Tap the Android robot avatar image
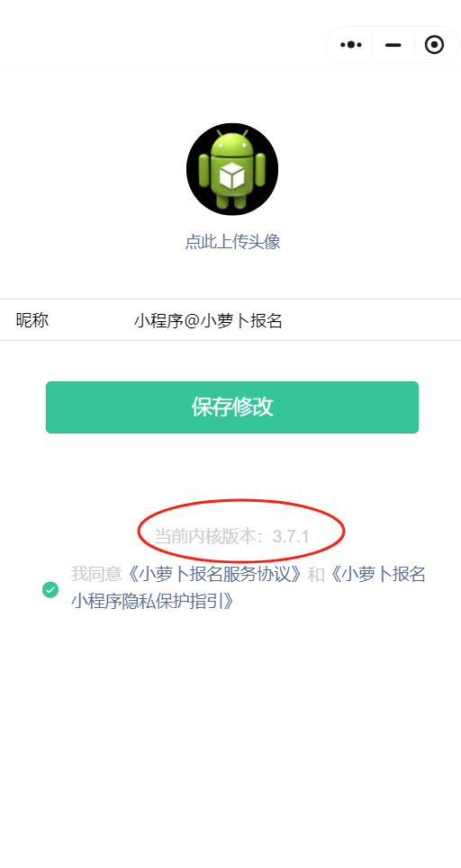This screenshot has width=461, height=868. 232,169
